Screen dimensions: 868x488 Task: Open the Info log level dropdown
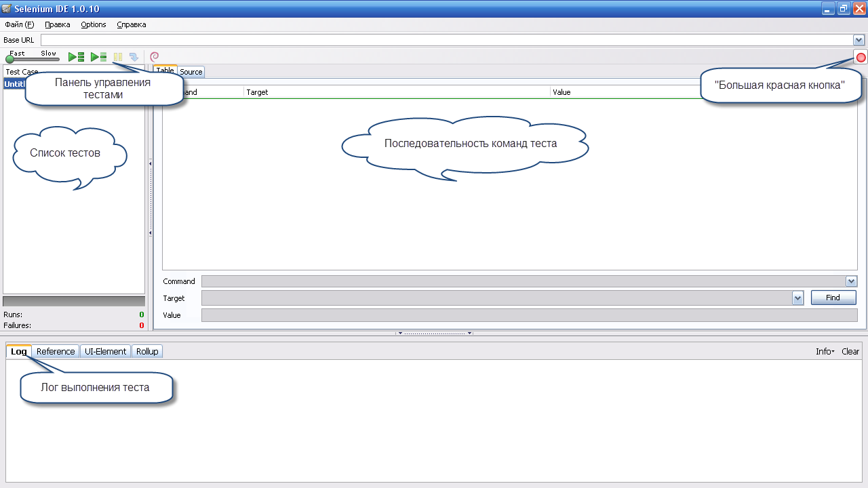825,351
